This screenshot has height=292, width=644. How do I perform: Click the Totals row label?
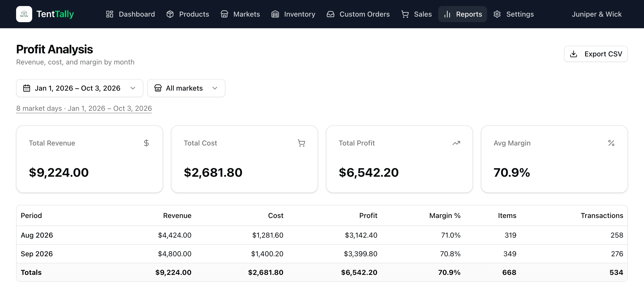[x=31, y=272]
